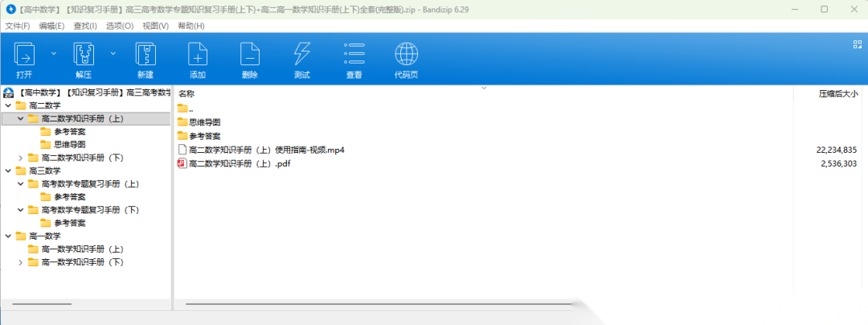Viewport: 868px width, 325px height.
Task: Open the dropdown arrow next to 打开
Action: click(x=54, y=53)
